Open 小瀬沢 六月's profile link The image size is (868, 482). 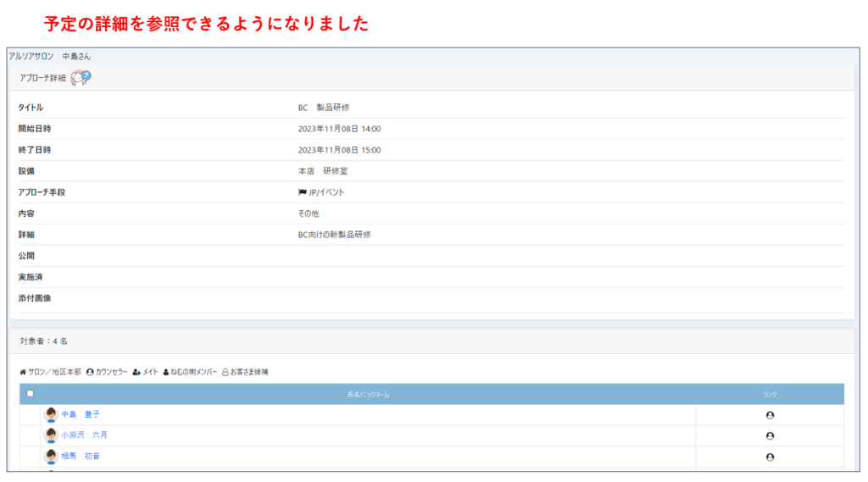pyautogui.click(x=84, y=435)
